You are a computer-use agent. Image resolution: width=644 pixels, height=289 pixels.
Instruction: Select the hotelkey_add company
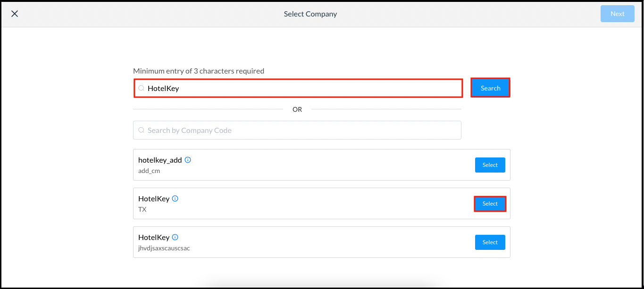490,165
